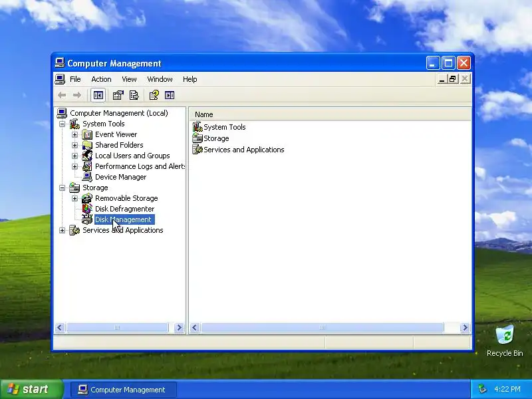Click the System Tools icon in tree
Viewport: 532px width, 399px height.
pos(74,124)
